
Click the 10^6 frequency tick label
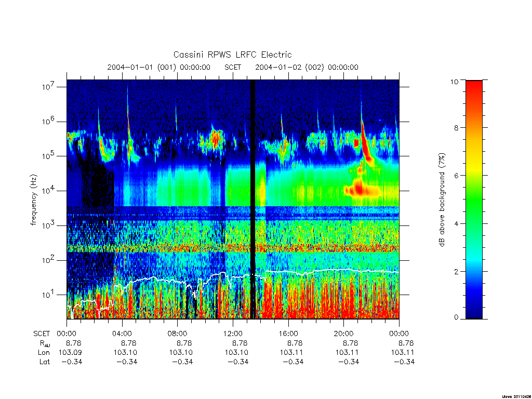tap(48, 122)
